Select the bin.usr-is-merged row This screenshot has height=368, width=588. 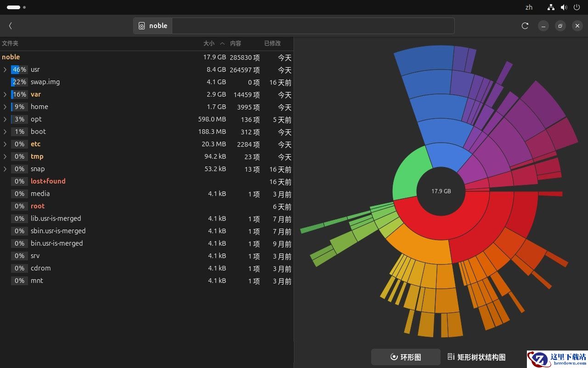(147, 243)
